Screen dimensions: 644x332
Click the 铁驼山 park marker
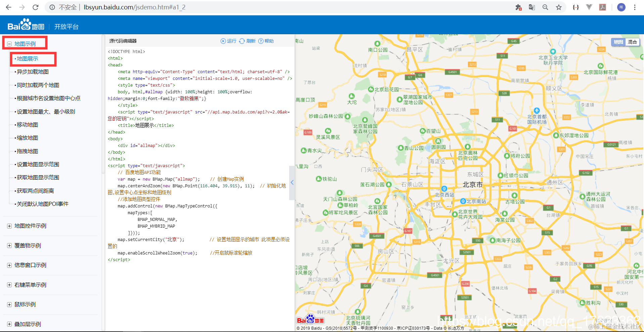319,179
